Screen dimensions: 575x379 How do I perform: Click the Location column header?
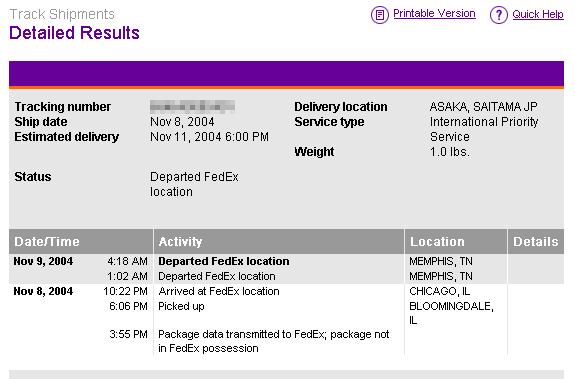point(456,242)
